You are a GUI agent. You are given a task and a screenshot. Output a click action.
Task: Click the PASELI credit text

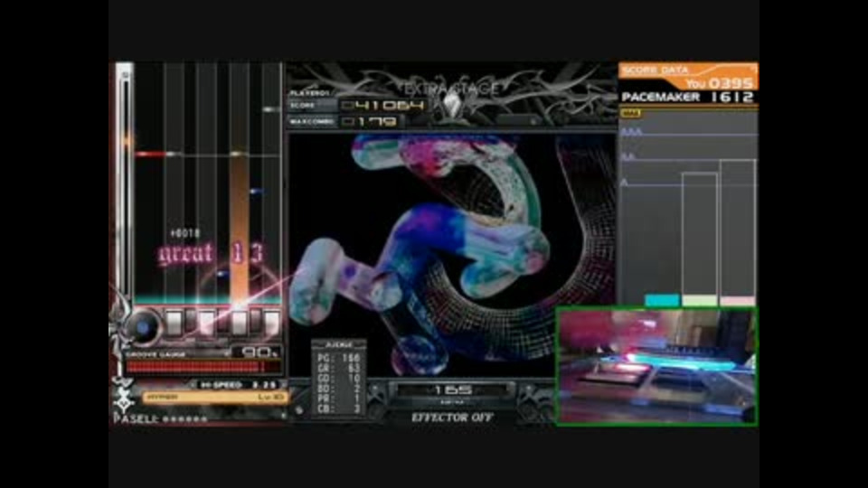(161, 418)
